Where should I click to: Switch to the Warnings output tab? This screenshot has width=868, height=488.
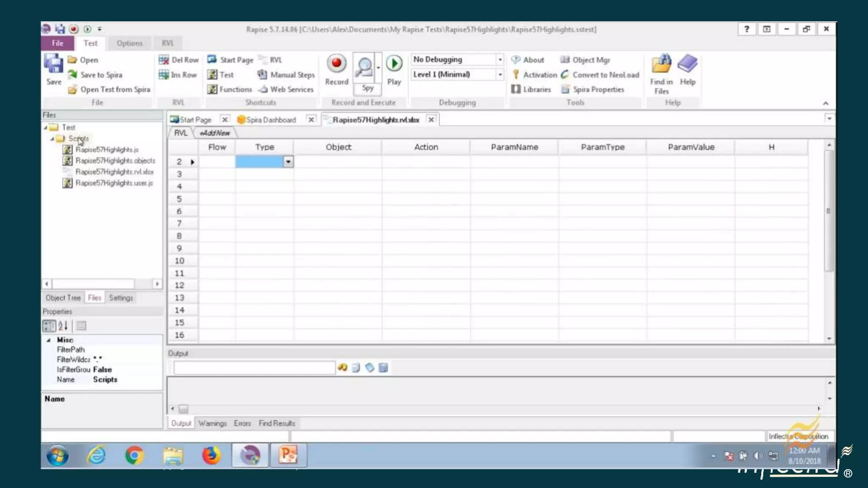[212, 423]
